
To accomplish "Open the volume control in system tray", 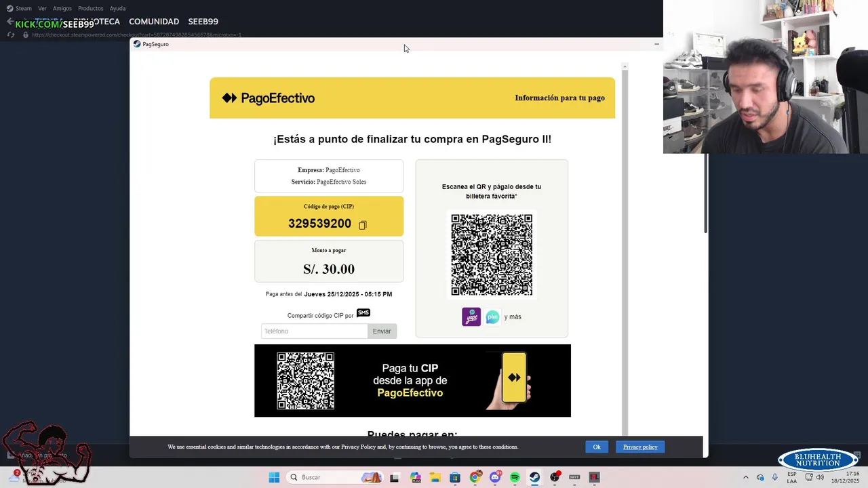I will pos(820,477).
